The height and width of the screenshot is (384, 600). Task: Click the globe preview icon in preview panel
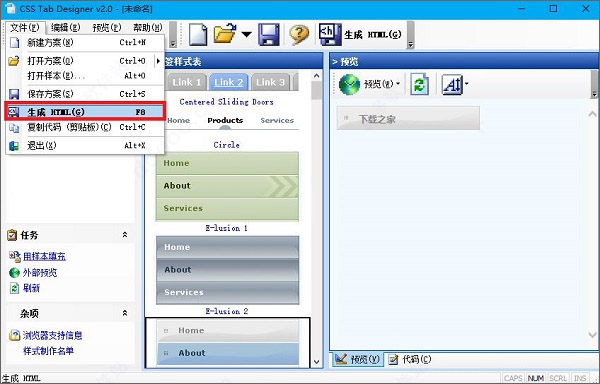(x=349, y=84)
